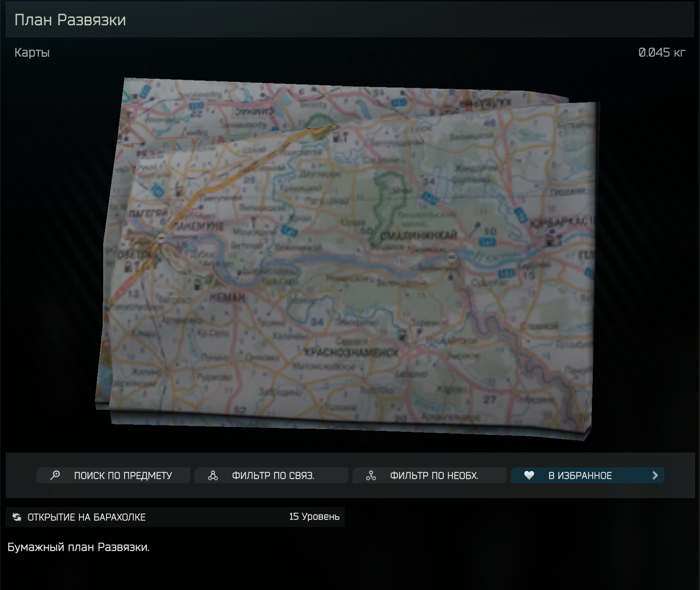The height and width of the screenshot is (590, 700).
Task: Click the Карты category label
Action: click(32, 53)
